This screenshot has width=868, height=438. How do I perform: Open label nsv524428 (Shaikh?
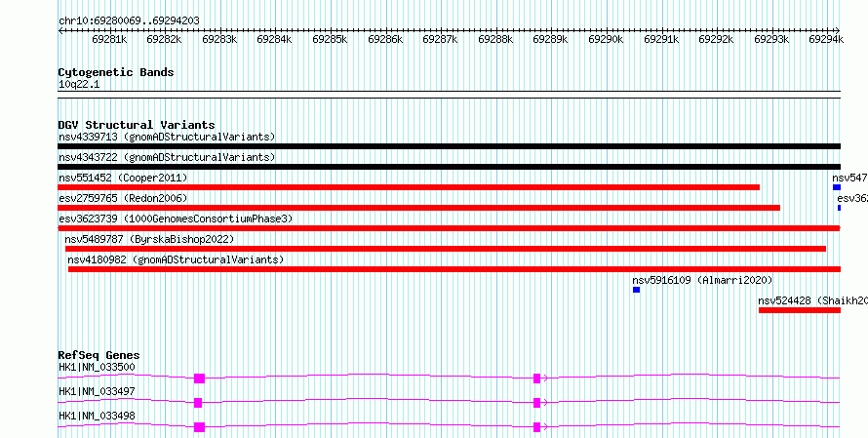pos(812,300)
